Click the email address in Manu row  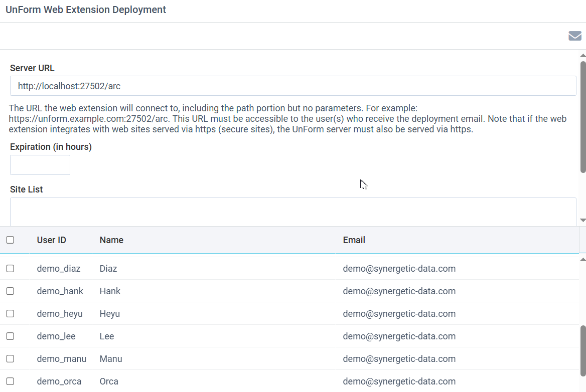[399, 359]
